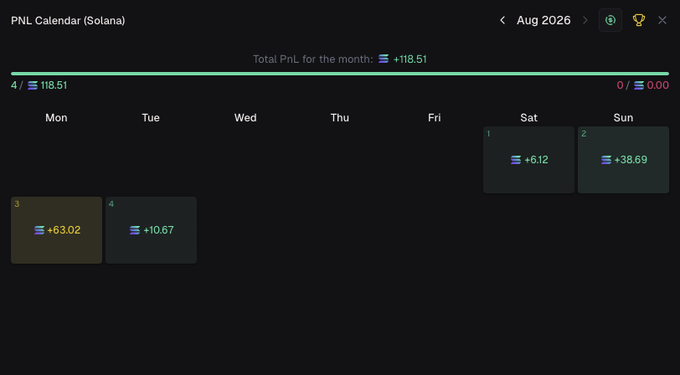Toggle the green currency switch icon
Screen dimensions: 680x375
(610, 20)
